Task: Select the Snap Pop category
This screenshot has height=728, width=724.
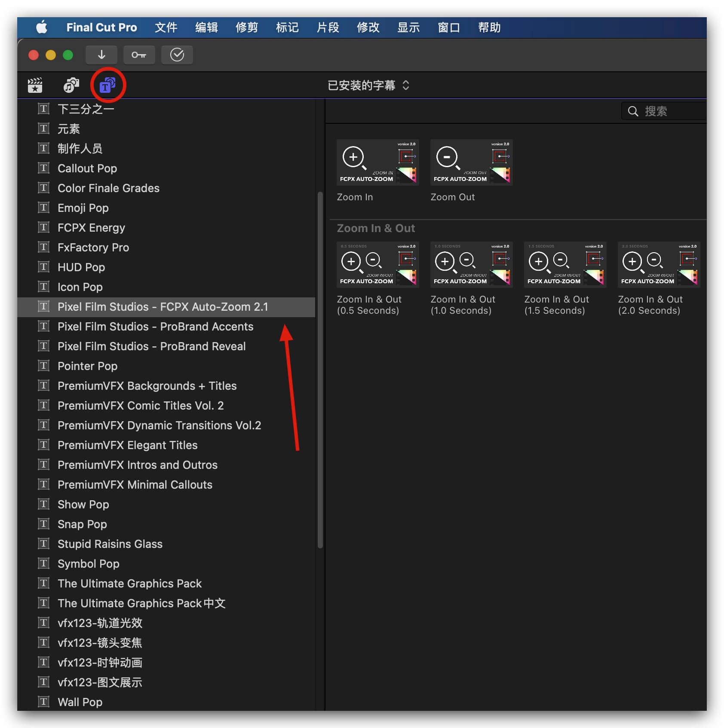Action: [166, 524]
